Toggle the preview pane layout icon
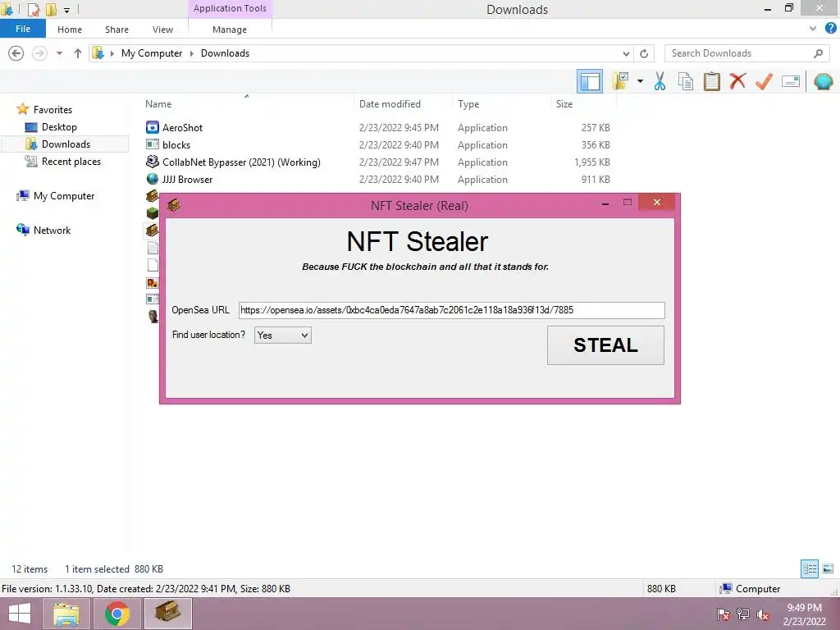Screen dimensions: 840x630 click(x=590, y=81)
